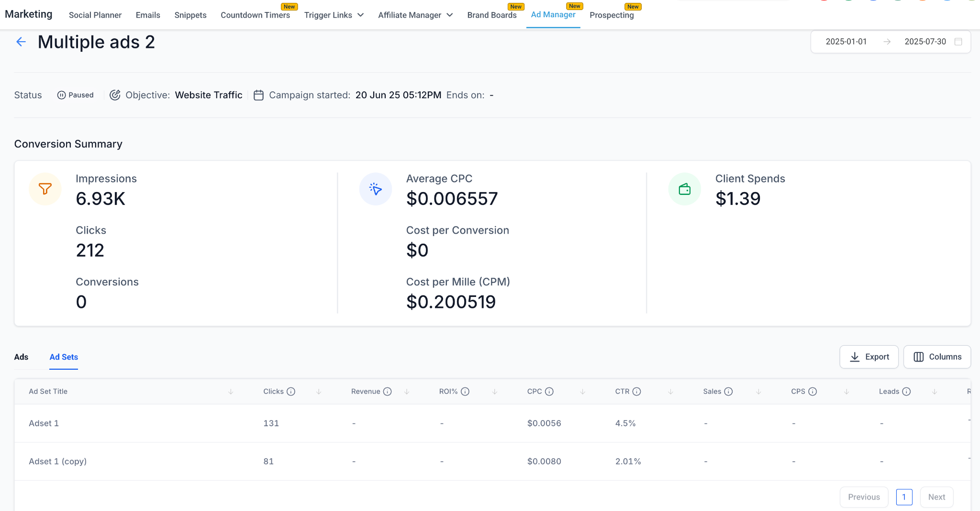
Task: Open the Snippets menu item
Action: (190, 15)
